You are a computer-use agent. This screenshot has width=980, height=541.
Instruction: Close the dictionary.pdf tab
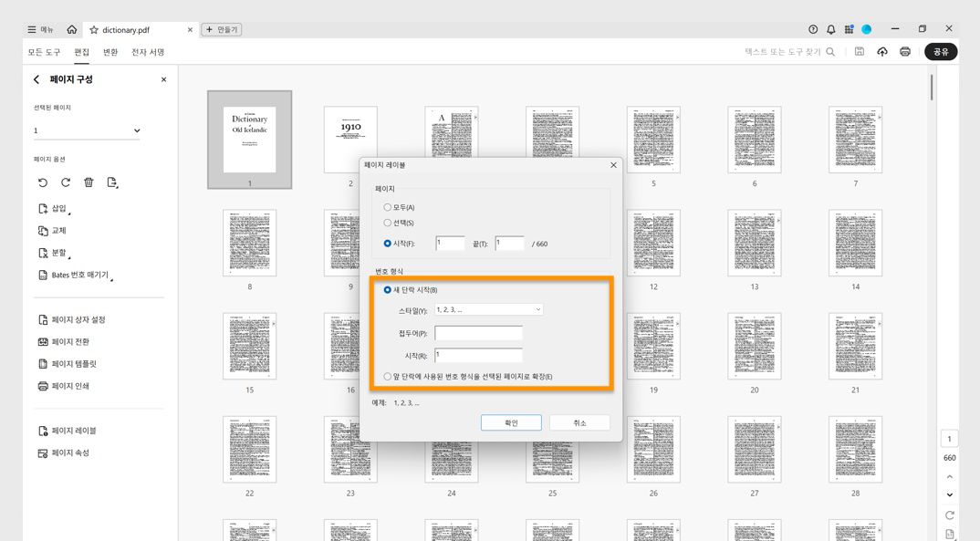pyautogui.click(x=190, y=29)
